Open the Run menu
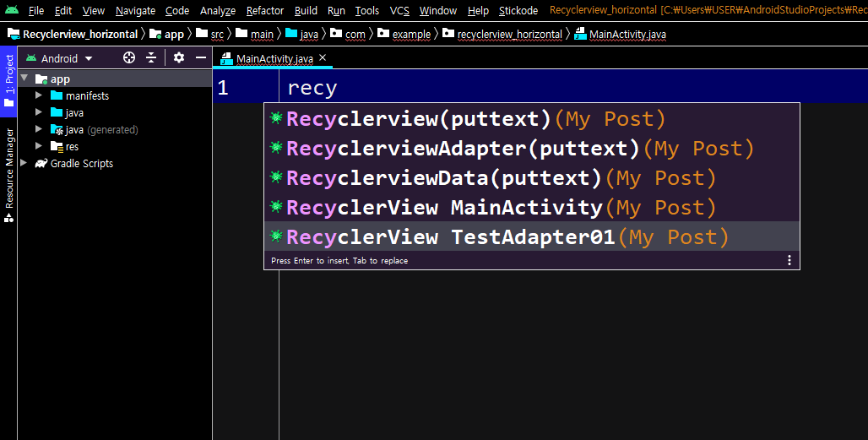868x440 pixels. tap(336, 10)
